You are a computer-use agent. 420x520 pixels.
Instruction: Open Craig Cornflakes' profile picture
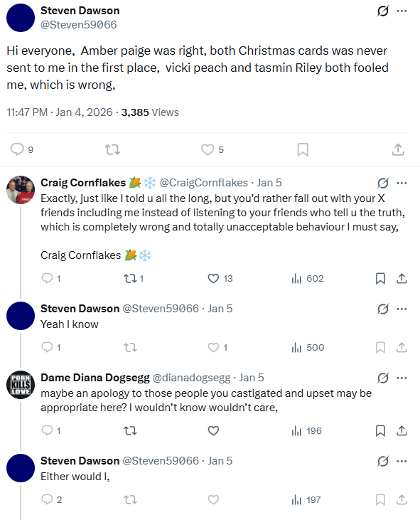pos(21,190)
